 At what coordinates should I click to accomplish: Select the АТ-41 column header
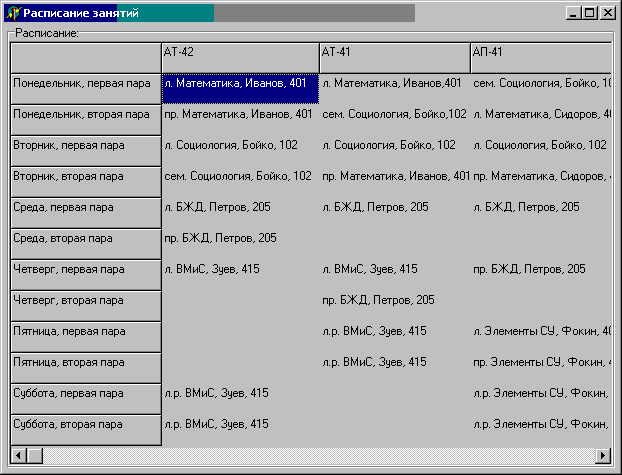click(x=394, y=57)
